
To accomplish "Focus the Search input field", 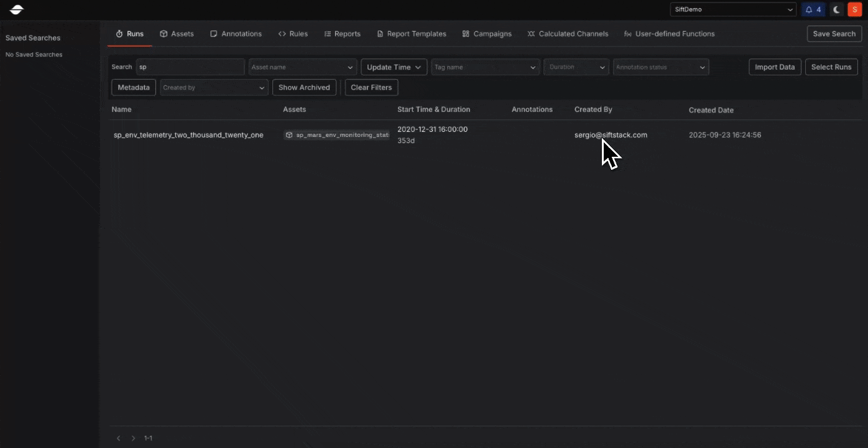I will pos(190,67).
